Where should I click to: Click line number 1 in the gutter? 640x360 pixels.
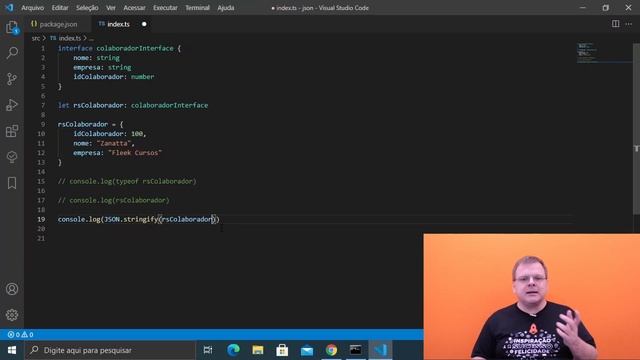[x=43, y=48]
